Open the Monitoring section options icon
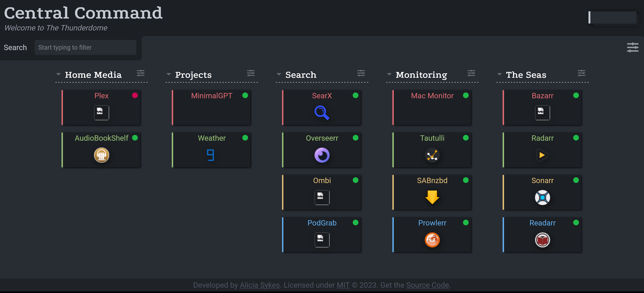Screen dimensions: 644x293 point(471,73)
